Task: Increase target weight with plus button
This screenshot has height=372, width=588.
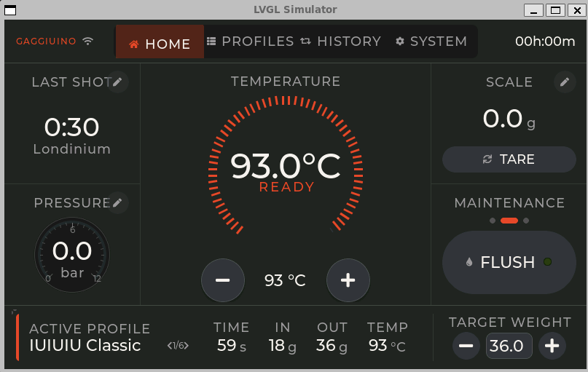Action: click(x=552, y=346)
